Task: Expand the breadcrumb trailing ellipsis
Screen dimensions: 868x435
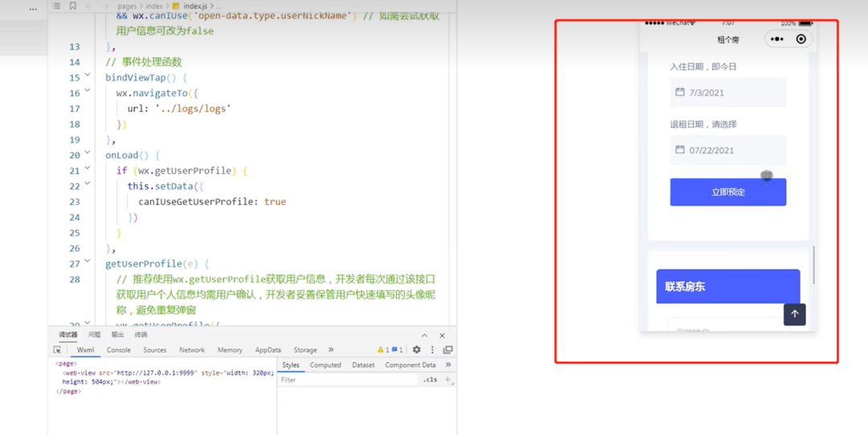Action: tap(218, 6)
